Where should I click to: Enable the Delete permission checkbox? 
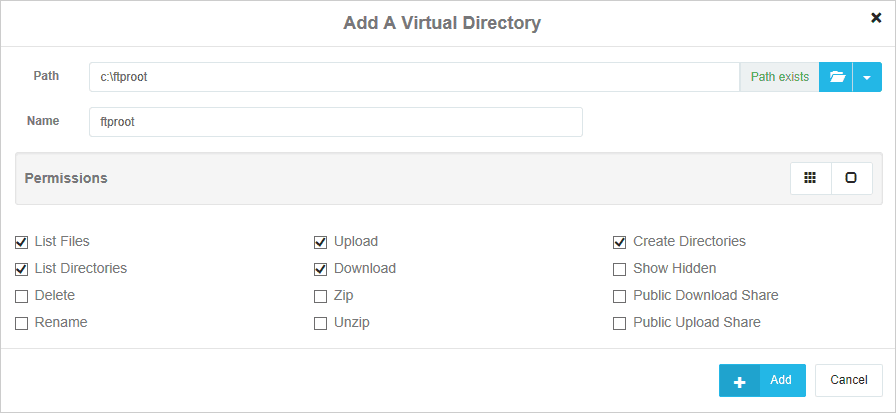[22, 296]
